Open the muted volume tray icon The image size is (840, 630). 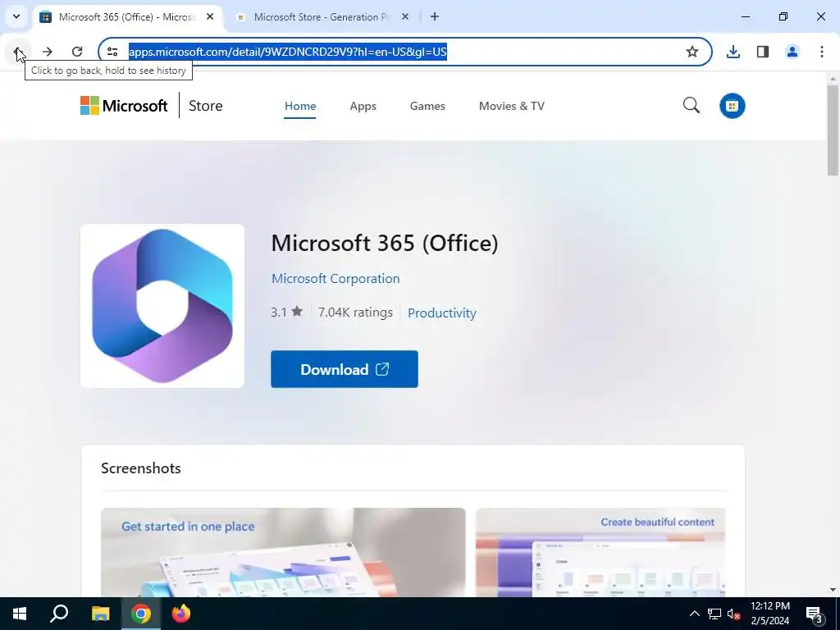[733, 614]
